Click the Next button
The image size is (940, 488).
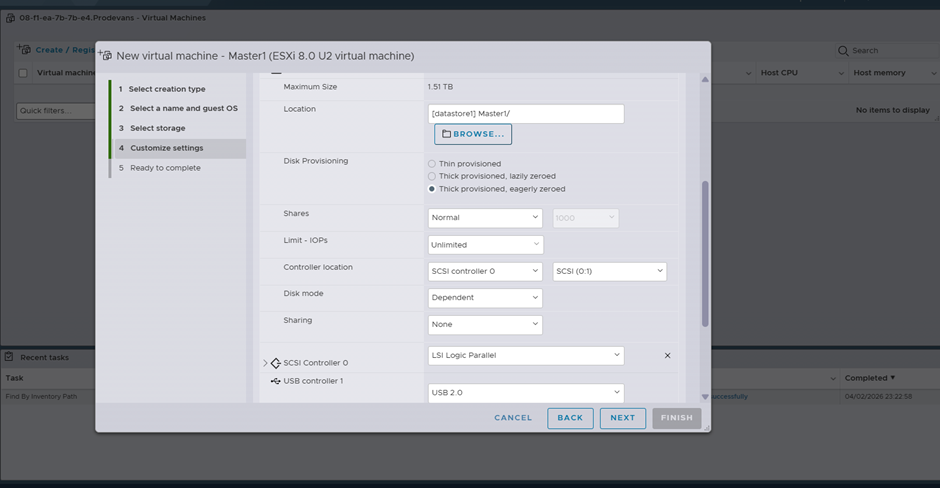click(622, 418)
